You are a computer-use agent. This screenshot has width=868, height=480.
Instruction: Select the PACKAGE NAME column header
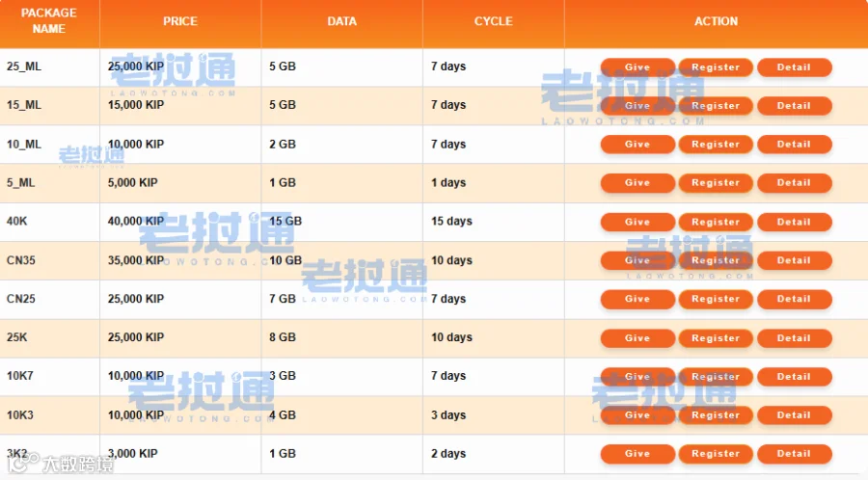coord(49,21)
